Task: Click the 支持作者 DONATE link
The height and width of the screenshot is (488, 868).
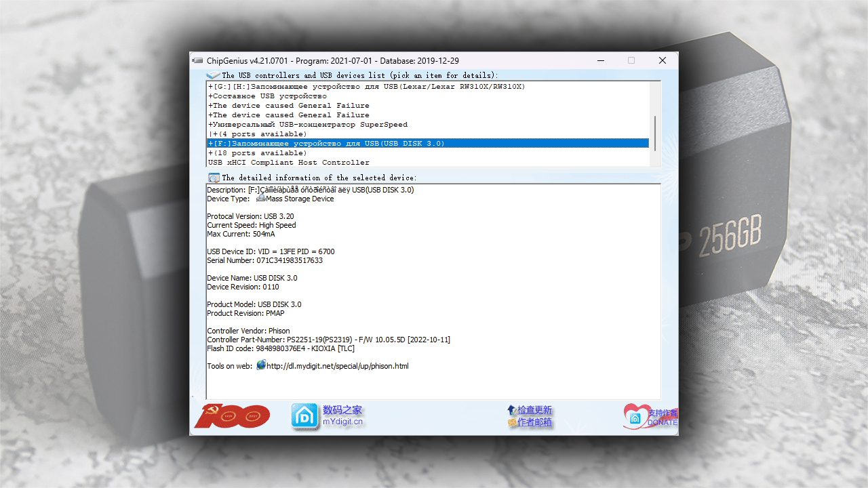Action: 662,418
